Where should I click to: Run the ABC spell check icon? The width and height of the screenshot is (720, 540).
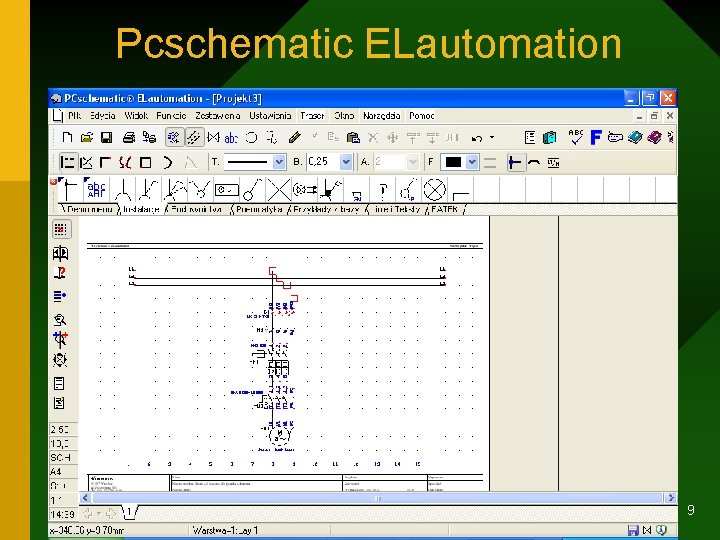(x=575, y=137)
